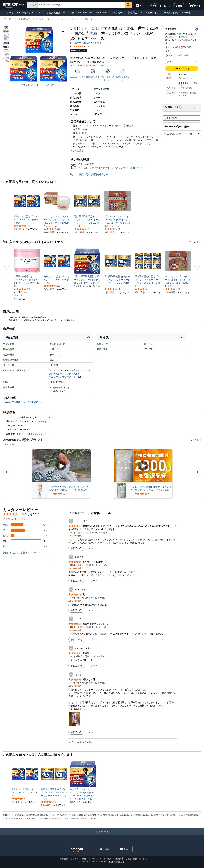Image resolution: width=204 pixels, height=868 pixels.
Task: Collapse the サイズ section
Action: click(182, 337)
